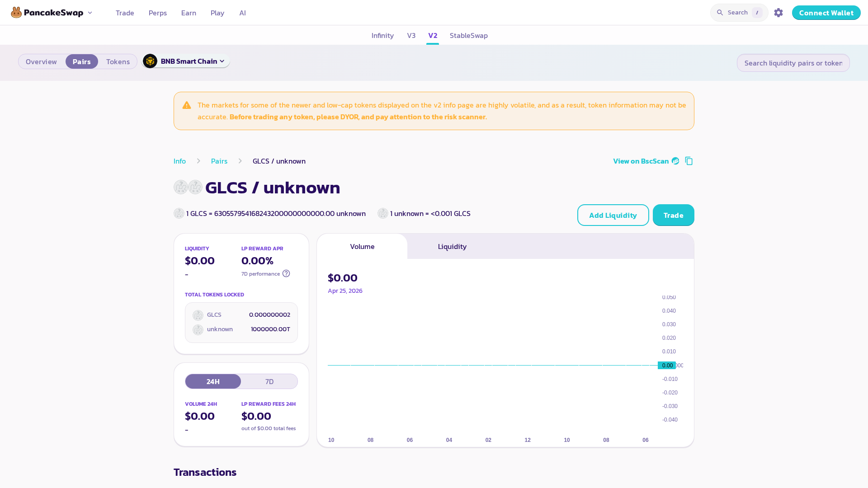The width and height of the screenshot is (868, 488).
Task: Click the second token icon beside pair title
Action: pyautogui.click(x=195, y=187)
